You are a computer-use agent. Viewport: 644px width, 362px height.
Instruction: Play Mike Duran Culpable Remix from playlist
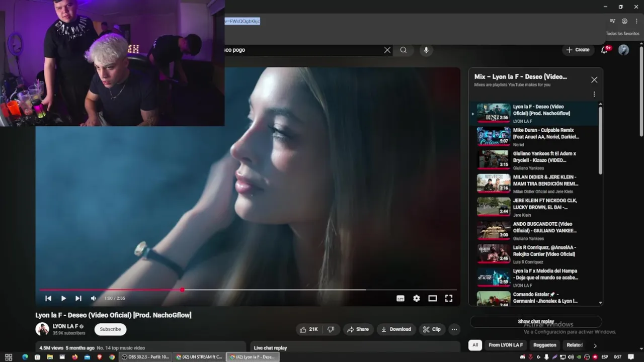coord(535,137)
